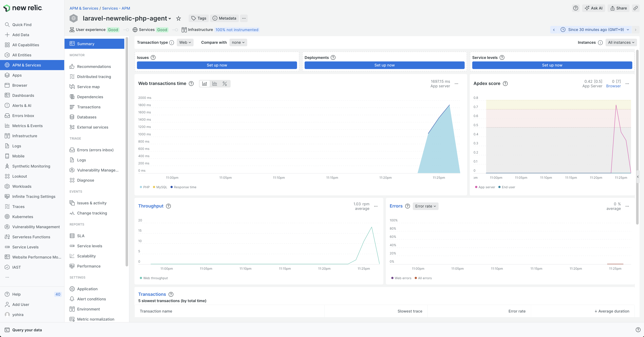Go to the previous time range with left chevron
Viewport: 644px width, 337px height.
pyautogui.click(x=554, y=30)
